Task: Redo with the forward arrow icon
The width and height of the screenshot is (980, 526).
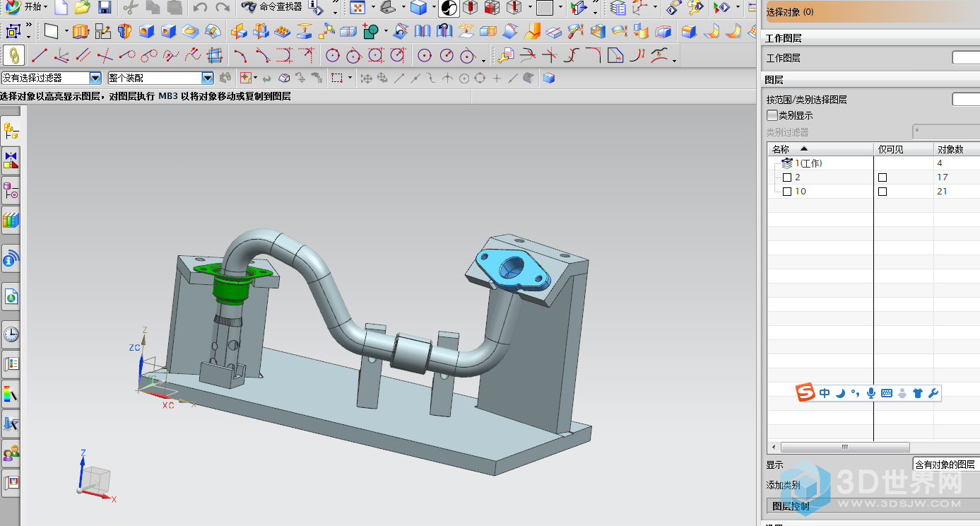Action: [223, 8]
